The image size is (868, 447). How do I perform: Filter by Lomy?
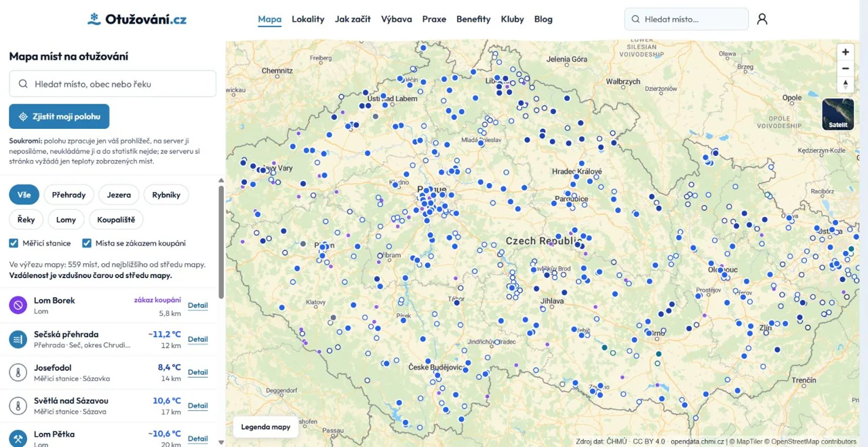tap(66, 220)
